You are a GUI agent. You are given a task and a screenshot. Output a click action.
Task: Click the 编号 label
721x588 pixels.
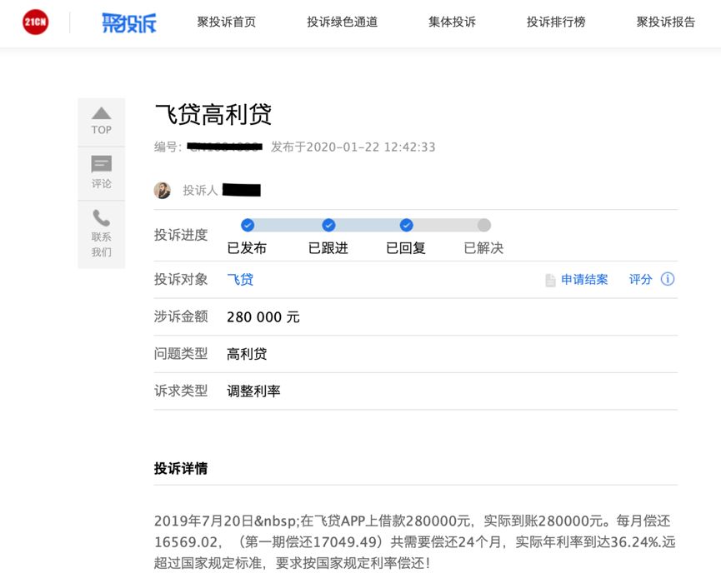(x=168, y=147)
